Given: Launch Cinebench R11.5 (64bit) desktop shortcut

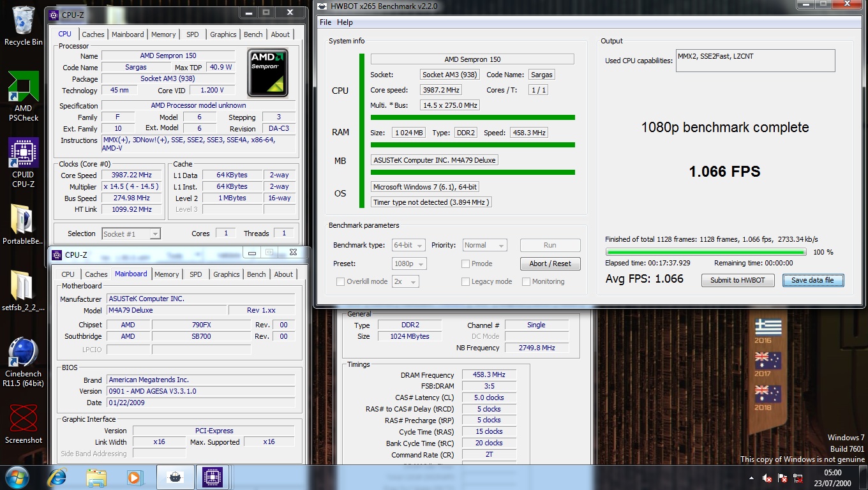Looking at the screenshot, I should (24, 362).
